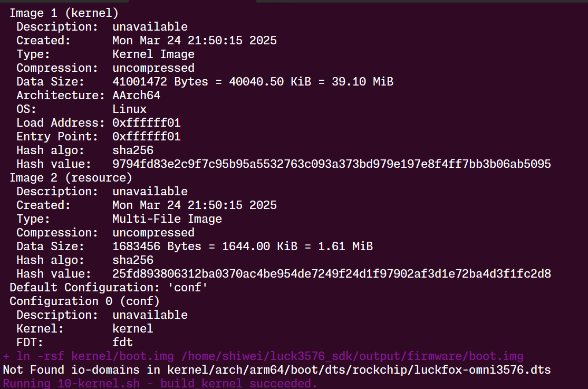
Task: Click the 'AArch64' architecture value
Action: tap(137, 96)
